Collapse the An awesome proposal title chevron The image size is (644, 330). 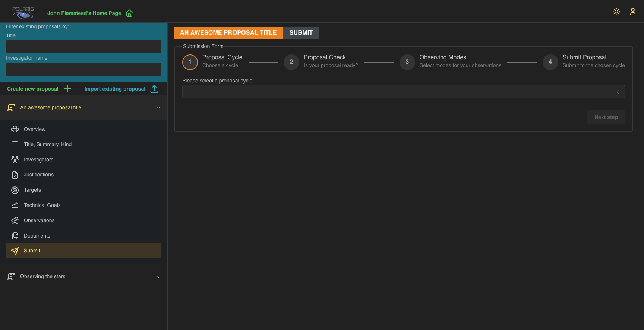(158, 108)
